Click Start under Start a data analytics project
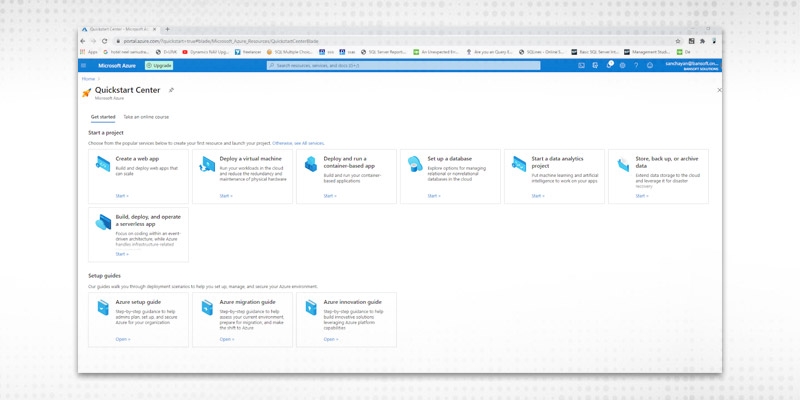 coord(538,196)
